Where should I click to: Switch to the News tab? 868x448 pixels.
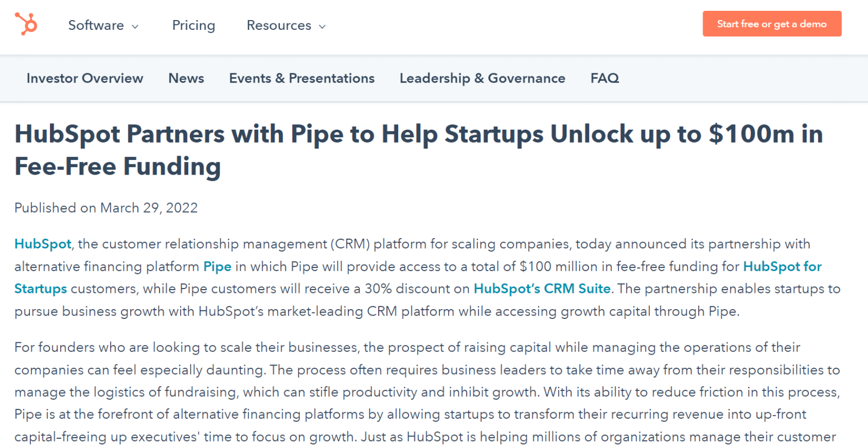tap(186, 78)
